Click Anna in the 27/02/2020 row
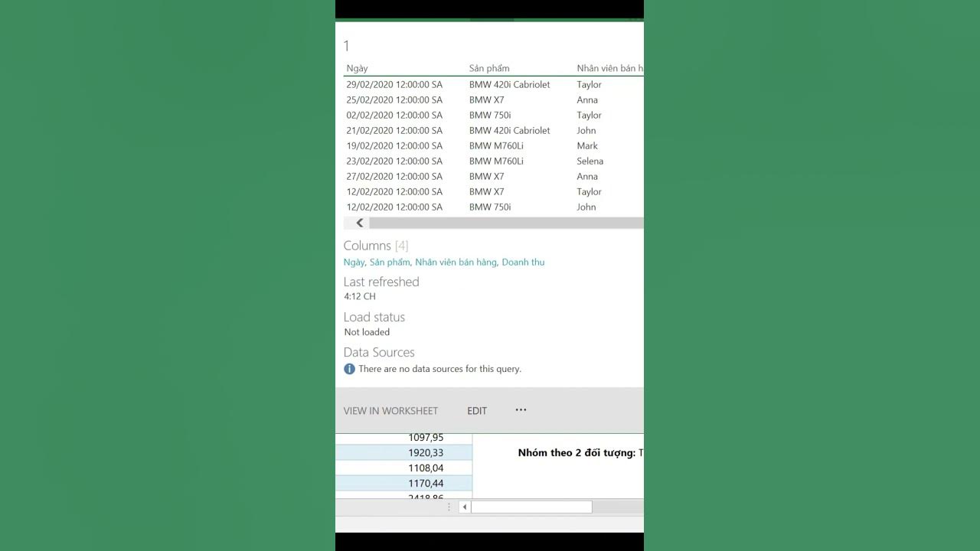 (587, 177)
